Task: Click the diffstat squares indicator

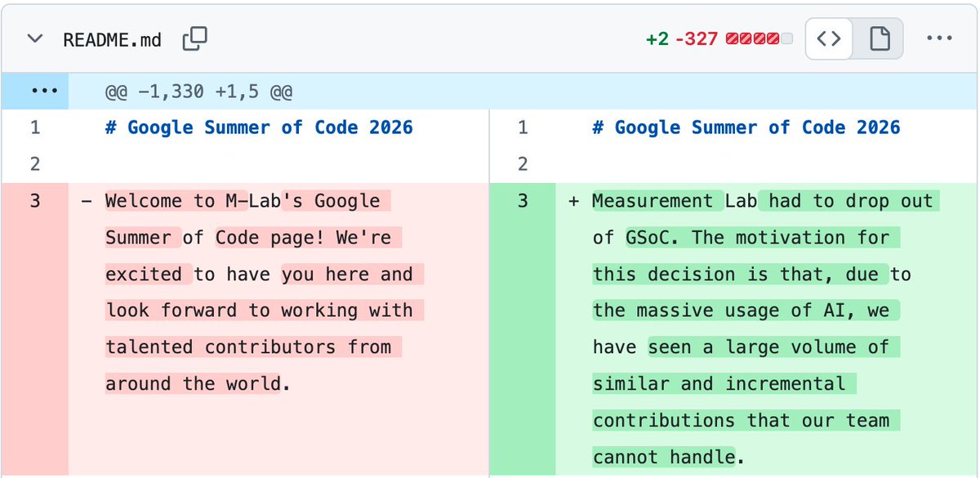Action: tap(759, 39)
